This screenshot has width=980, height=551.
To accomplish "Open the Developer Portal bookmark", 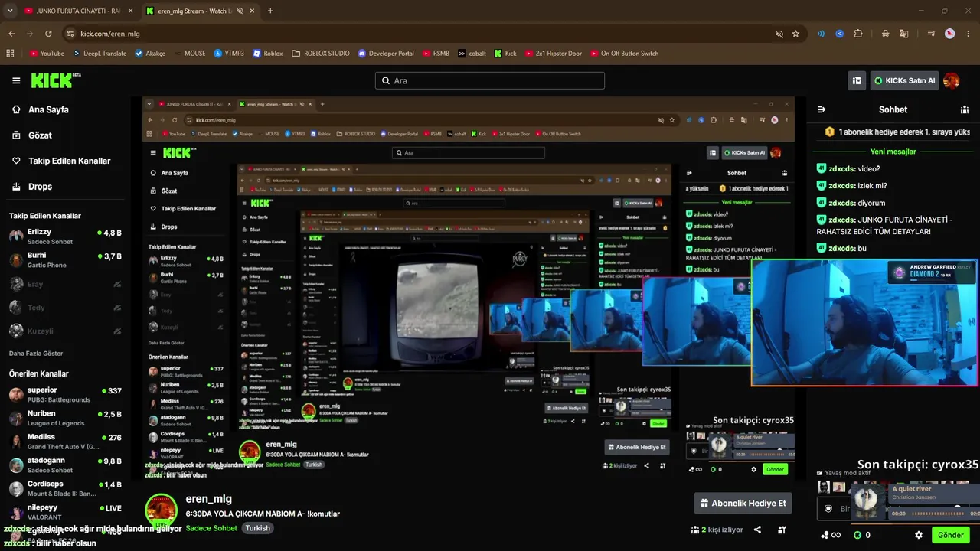I will click(x=386, y=54).
